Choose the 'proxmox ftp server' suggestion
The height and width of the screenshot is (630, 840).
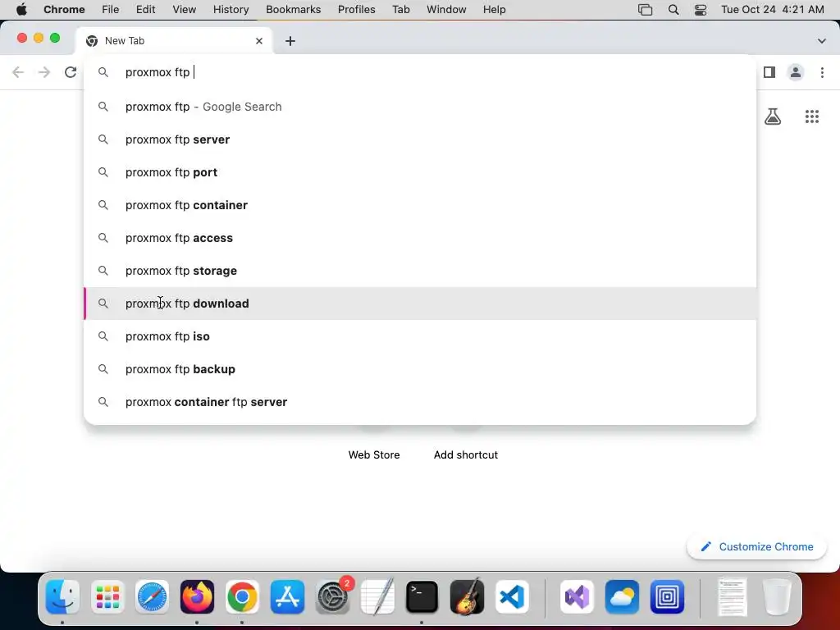(420, 139)
